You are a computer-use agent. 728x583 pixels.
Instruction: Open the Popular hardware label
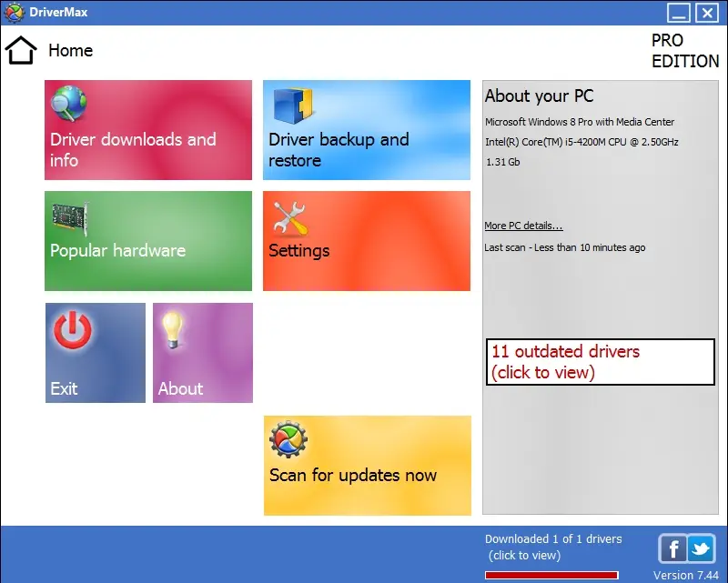tap(118, 250)
